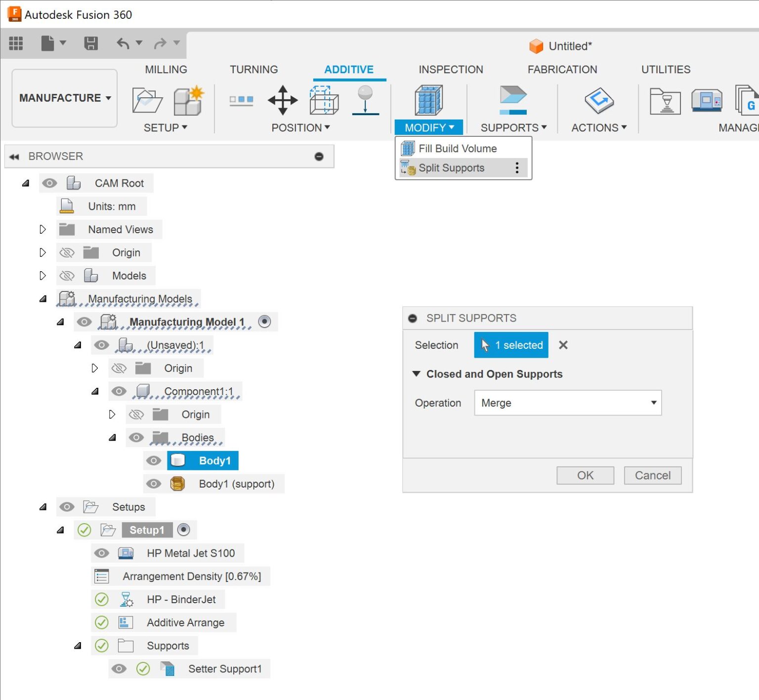759x700 pixels.
Task: Click the Save document icon
Action: (x=91, y=43)
